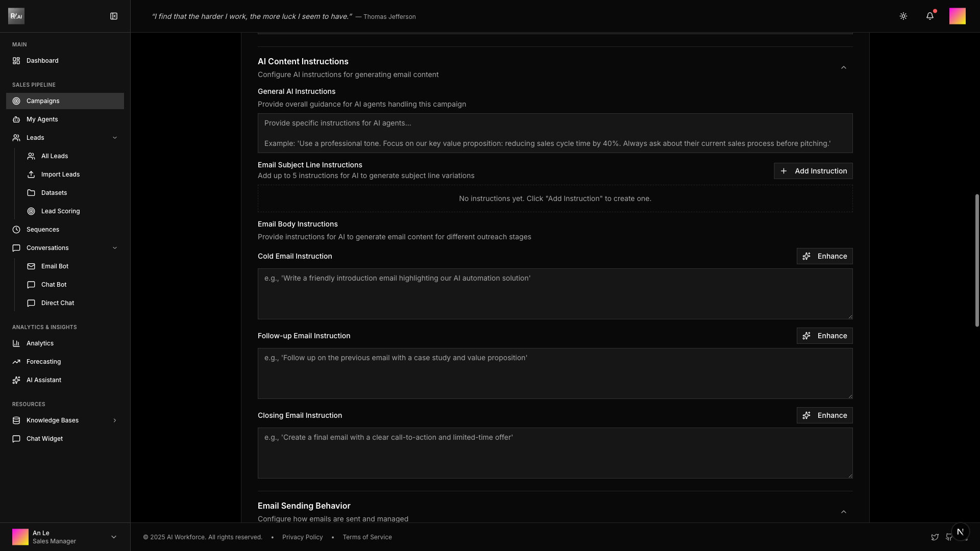Viewport: 980px width, 551px height.
Task: Collapse the Email Sending Behavior section
Action: [844, 512]
